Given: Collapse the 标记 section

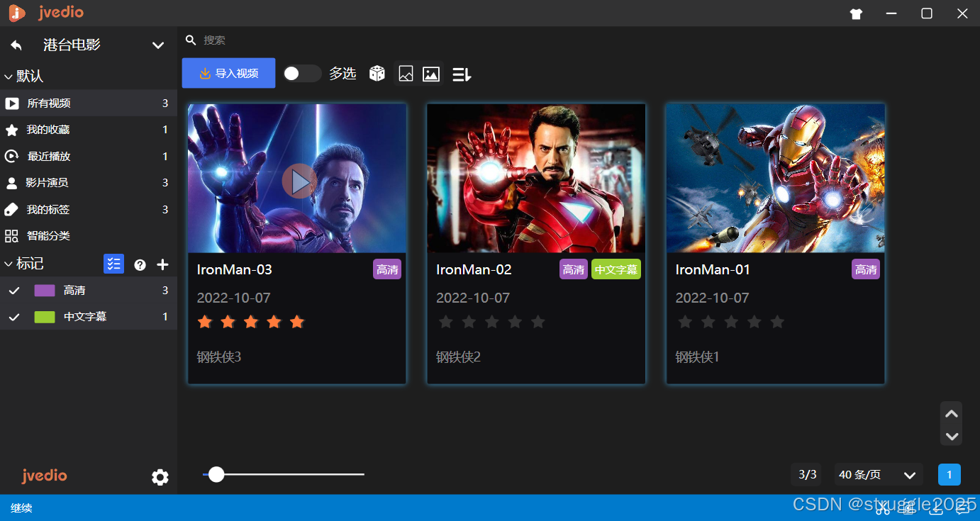Looking at the screenshot, I should pyautogui.click(x=9, y=264).
